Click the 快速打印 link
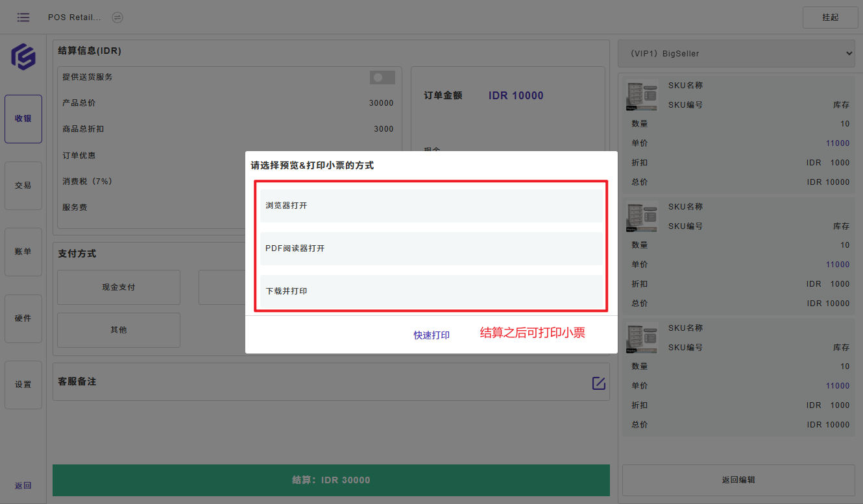 tap(431, 335)
